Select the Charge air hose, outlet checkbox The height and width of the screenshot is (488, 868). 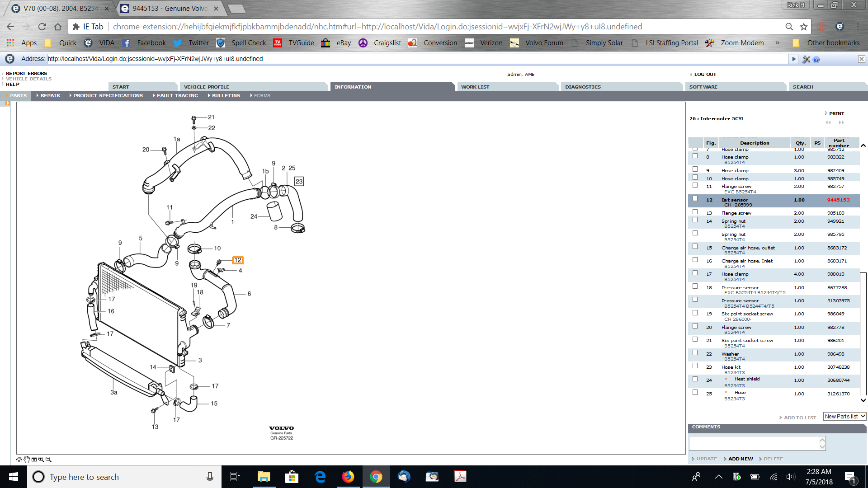[x=695, y=247]
